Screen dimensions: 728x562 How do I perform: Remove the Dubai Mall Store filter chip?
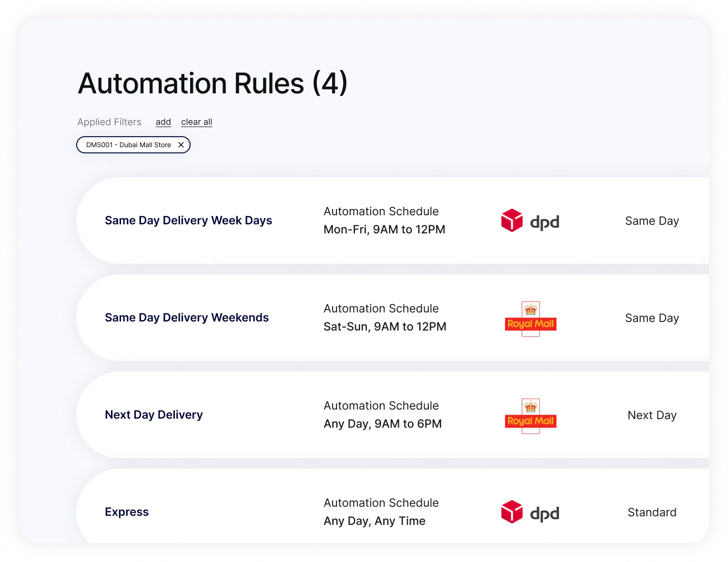(181, 145)
